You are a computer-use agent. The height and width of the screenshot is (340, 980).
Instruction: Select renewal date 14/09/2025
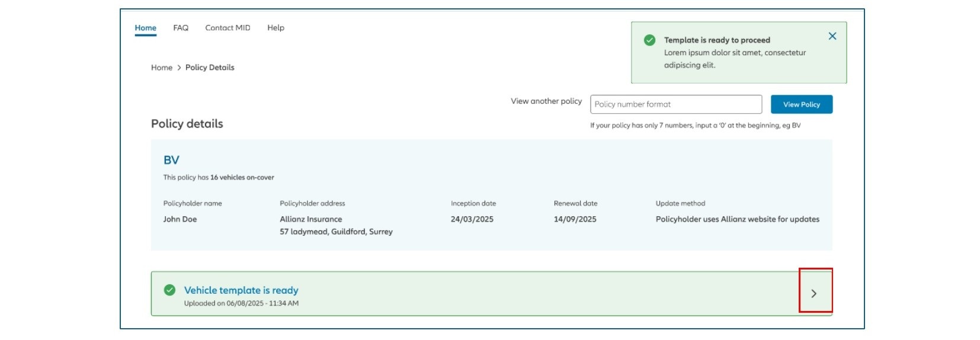point(575,219)
